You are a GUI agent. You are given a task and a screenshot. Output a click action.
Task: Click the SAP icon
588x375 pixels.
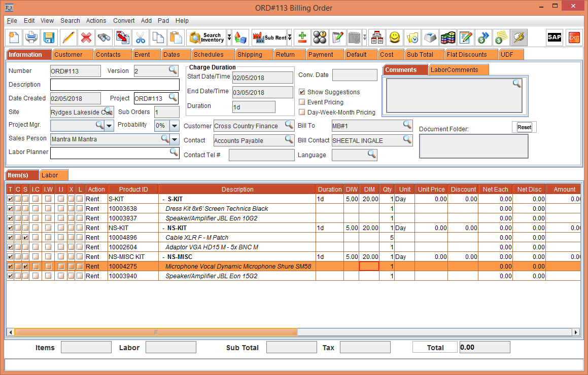point(554,37)
